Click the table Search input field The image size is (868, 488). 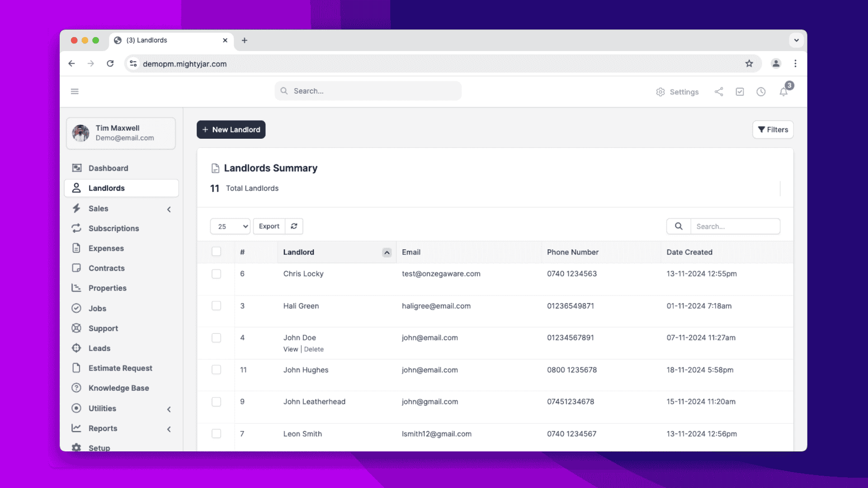[x=735, y=226]
